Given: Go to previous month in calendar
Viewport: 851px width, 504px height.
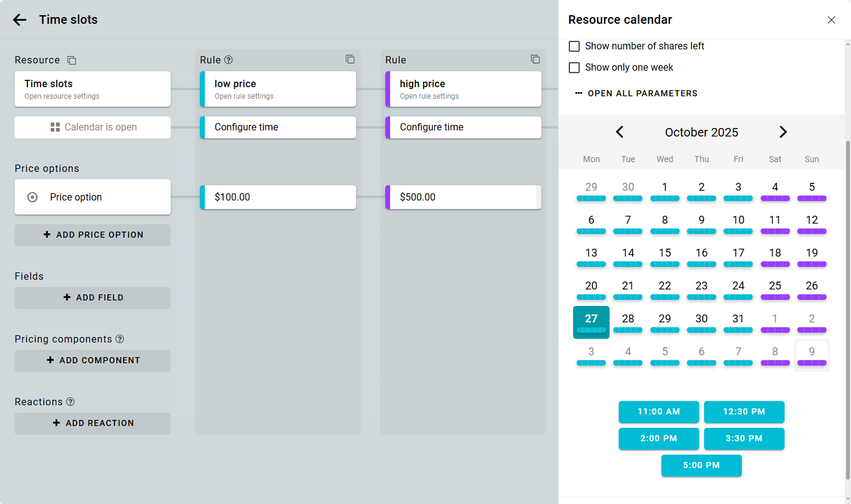Looking at the screenshot, I should [x=619, y=132].
